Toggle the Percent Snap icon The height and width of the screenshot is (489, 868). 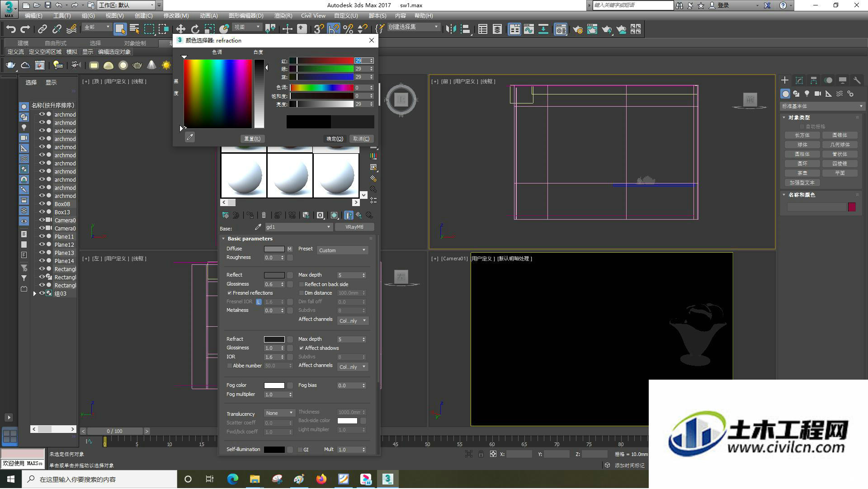click(348, 29)
